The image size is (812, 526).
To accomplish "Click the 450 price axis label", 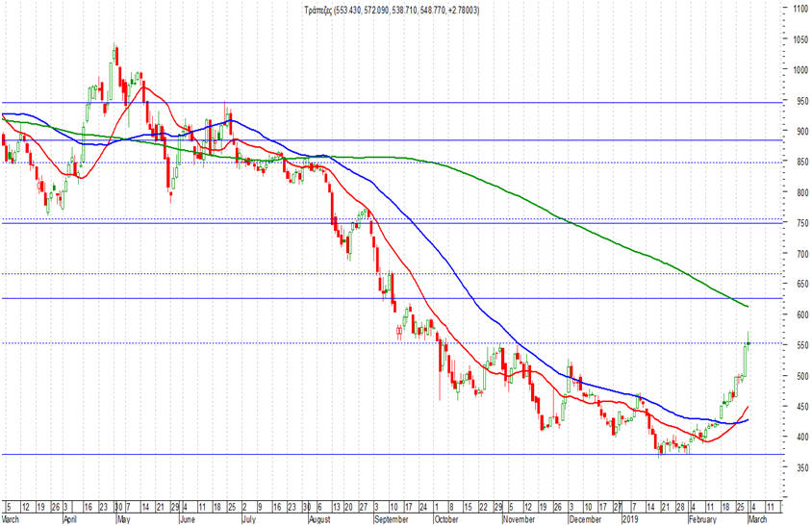I will [x=802, y=407].
